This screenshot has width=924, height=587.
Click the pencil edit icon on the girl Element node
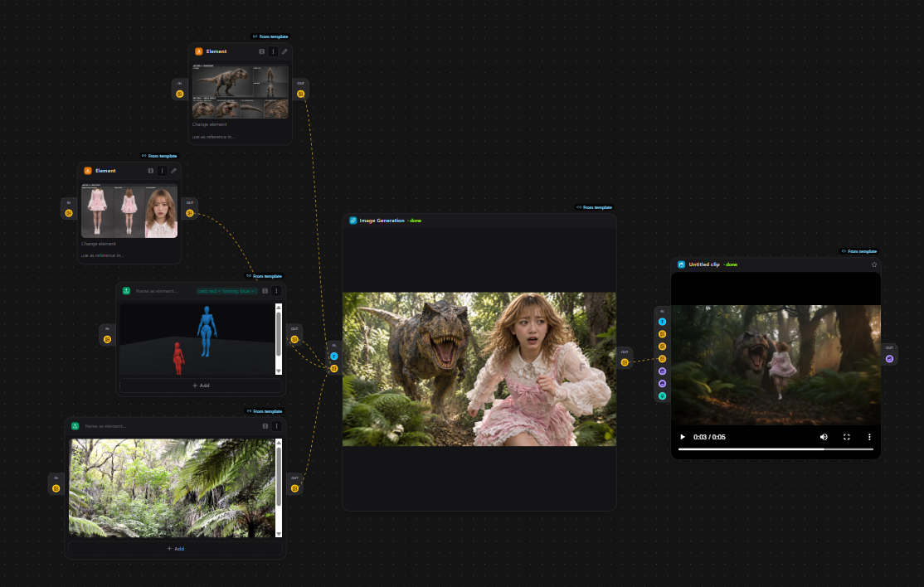173,171
